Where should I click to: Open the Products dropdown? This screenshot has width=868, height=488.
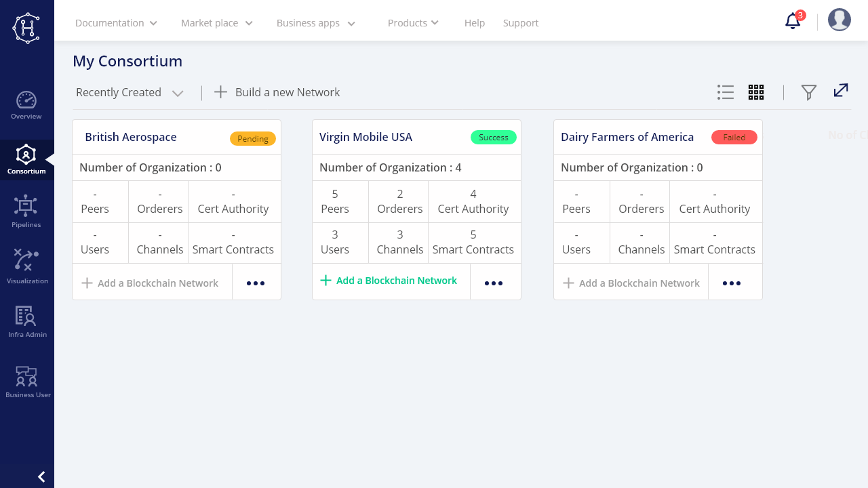click(x=413, y=23)
